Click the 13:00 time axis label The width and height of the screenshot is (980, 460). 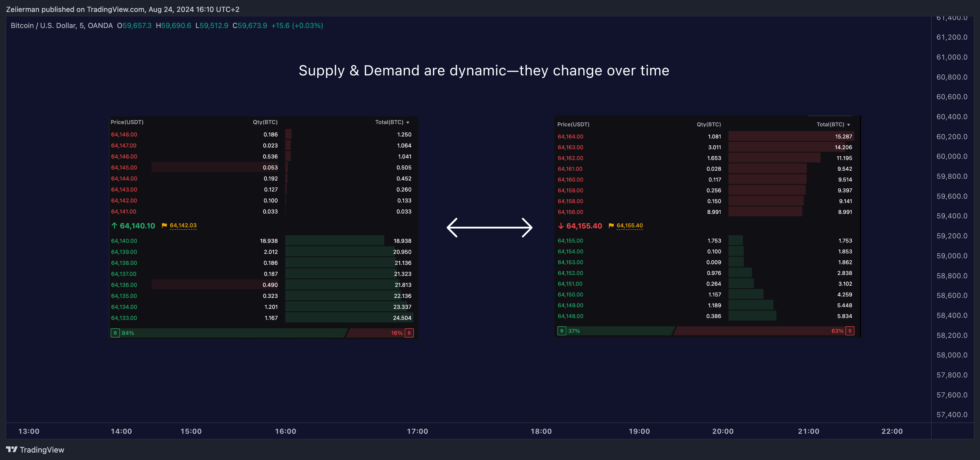(29, 431)
